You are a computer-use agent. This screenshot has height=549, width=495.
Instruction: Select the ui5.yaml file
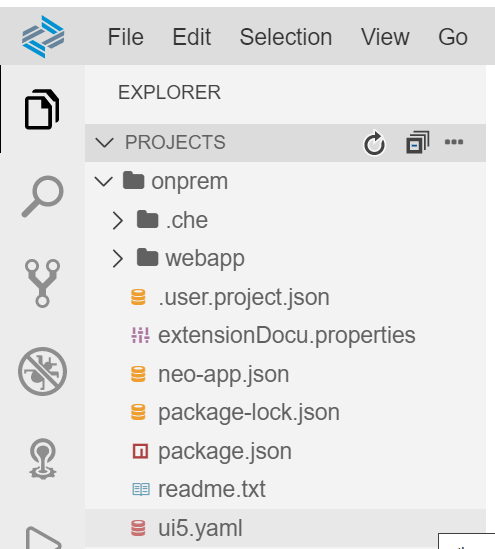pyautogui.click(x=285, y=528)
